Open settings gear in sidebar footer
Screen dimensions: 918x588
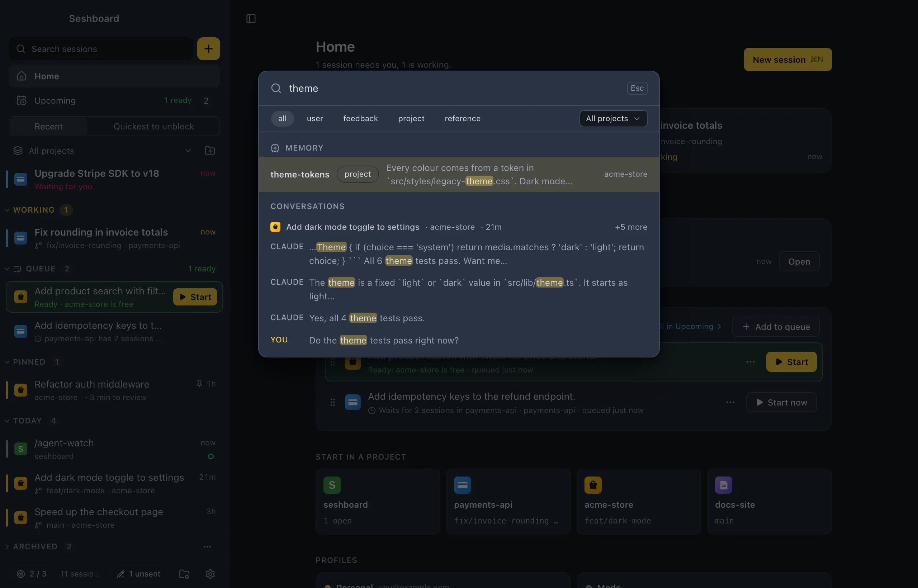[210, 574]
